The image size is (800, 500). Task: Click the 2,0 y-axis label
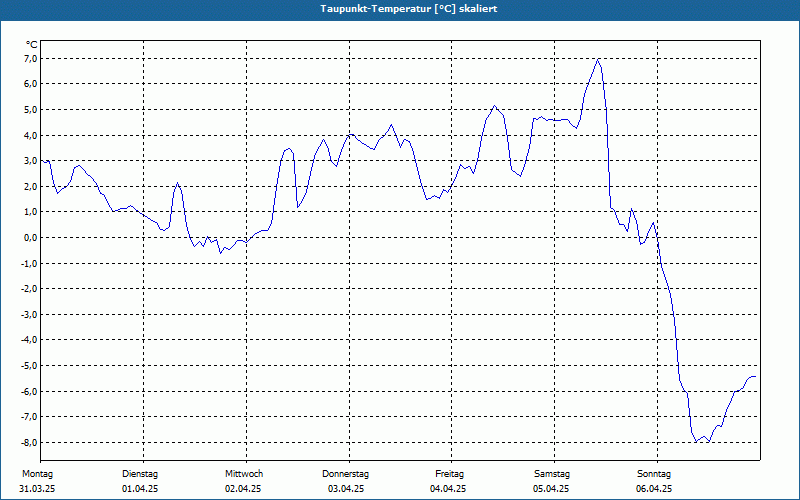click(30, 186)
